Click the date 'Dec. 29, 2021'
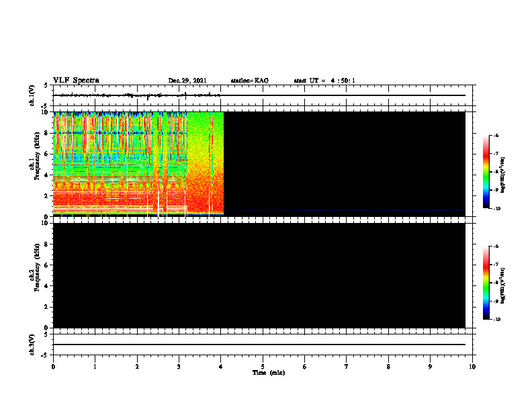This screenshot has height=411, width=532. pyautogui.click(x=187, y=81)
